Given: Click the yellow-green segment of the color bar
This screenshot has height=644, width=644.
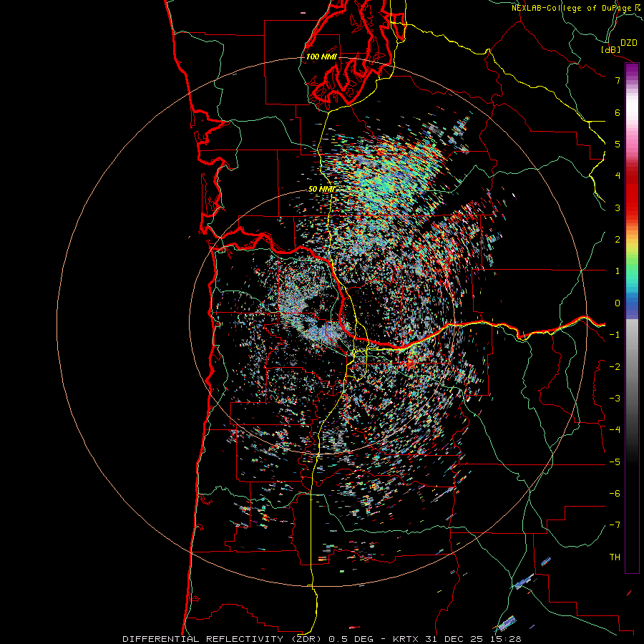Looking at the screenshot, I should [632, 250].
